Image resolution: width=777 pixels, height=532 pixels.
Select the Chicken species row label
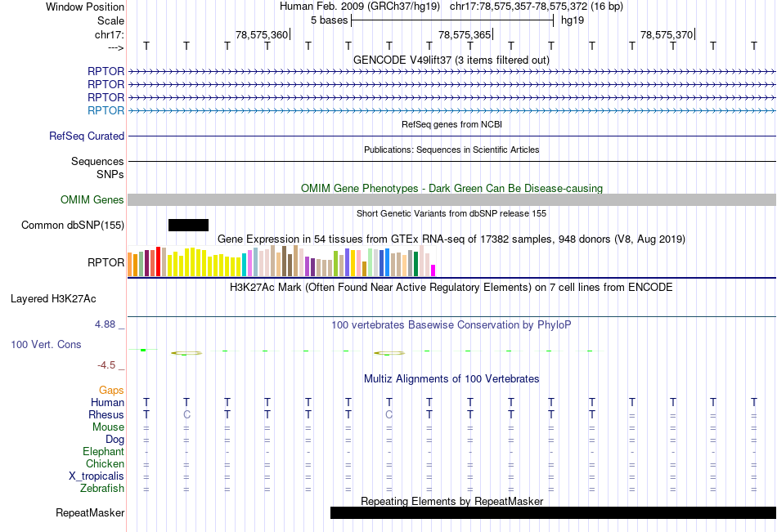coord(105,463)
